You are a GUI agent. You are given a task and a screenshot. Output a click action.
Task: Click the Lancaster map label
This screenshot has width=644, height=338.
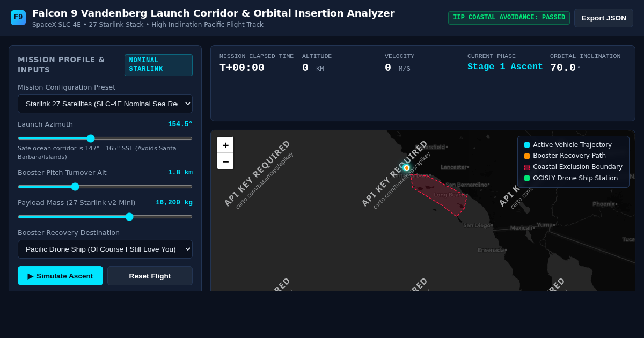[454, 167]
